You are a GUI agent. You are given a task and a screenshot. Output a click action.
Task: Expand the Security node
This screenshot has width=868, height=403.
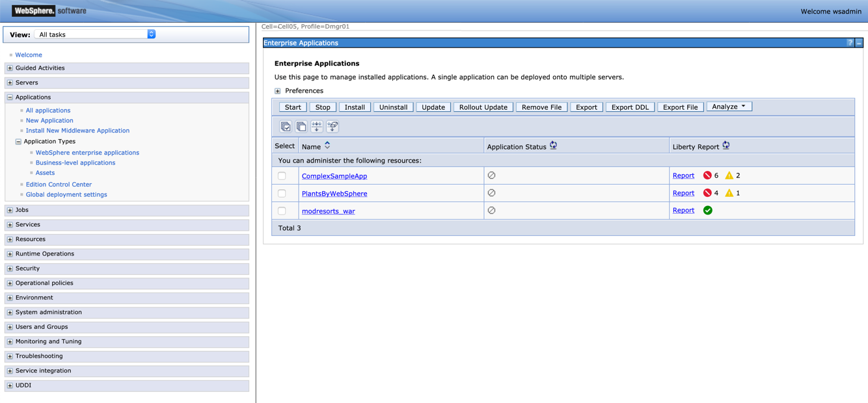click(10, 269)
